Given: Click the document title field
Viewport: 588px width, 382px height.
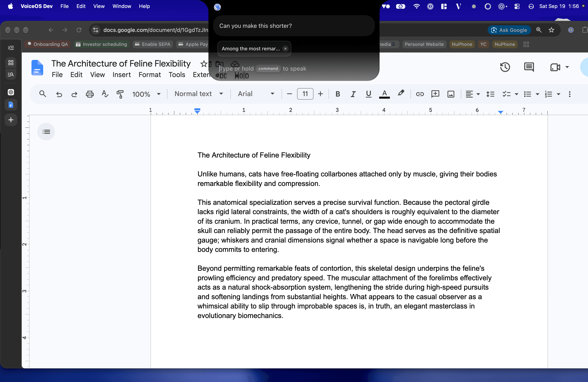Looking at the screenshot, I should [121, 63].
